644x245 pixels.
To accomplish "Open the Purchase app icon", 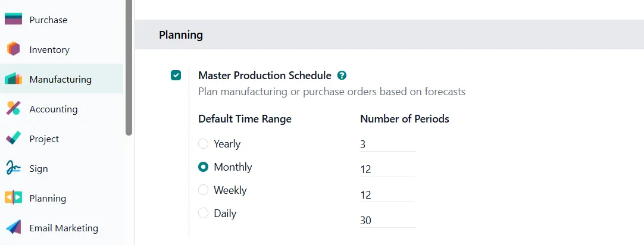I will pos(13,19).
